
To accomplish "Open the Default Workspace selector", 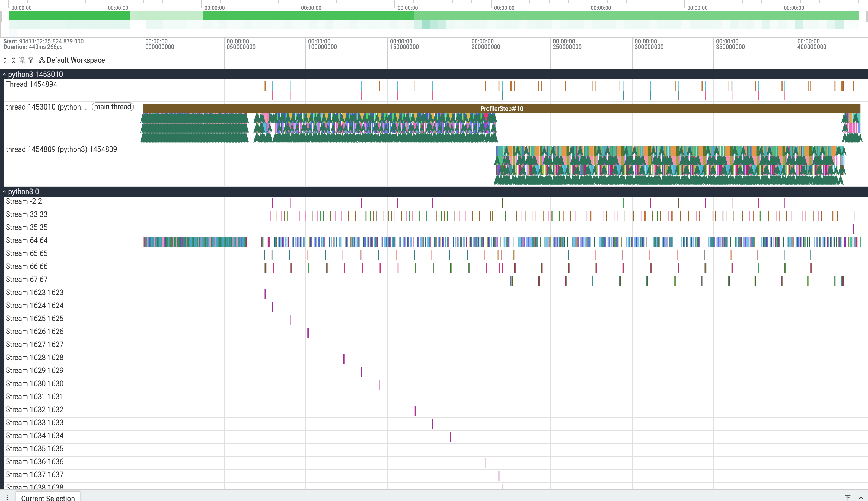I will tap(72, 60).
